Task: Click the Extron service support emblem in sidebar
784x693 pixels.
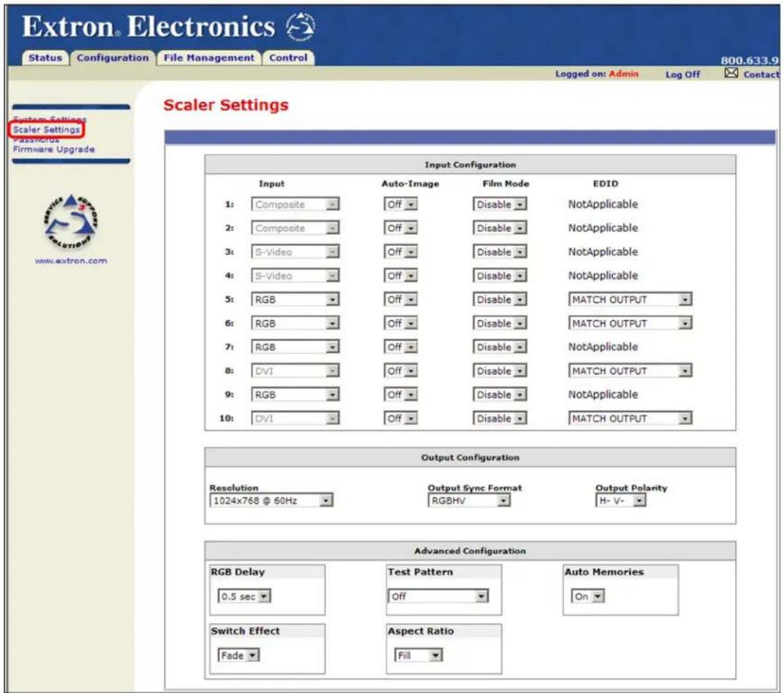Action: click(71, 222)
